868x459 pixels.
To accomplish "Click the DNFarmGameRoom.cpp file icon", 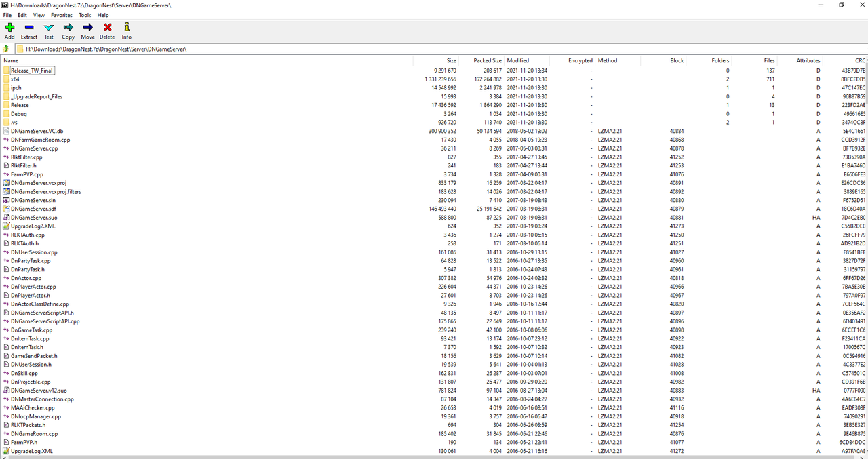I will (x=6, y=140).
